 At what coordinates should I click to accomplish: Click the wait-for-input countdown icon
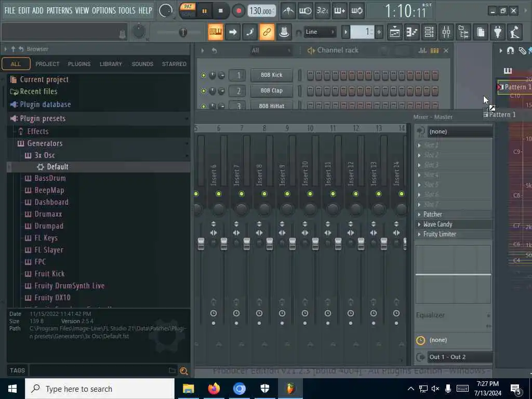point(305,11)
